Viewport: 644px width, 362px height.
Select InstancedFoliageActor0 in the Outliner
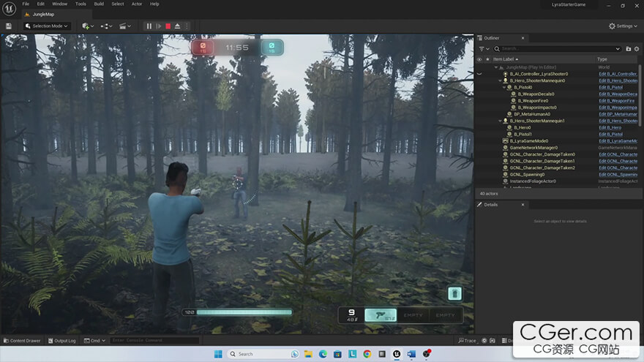point(533,181)
